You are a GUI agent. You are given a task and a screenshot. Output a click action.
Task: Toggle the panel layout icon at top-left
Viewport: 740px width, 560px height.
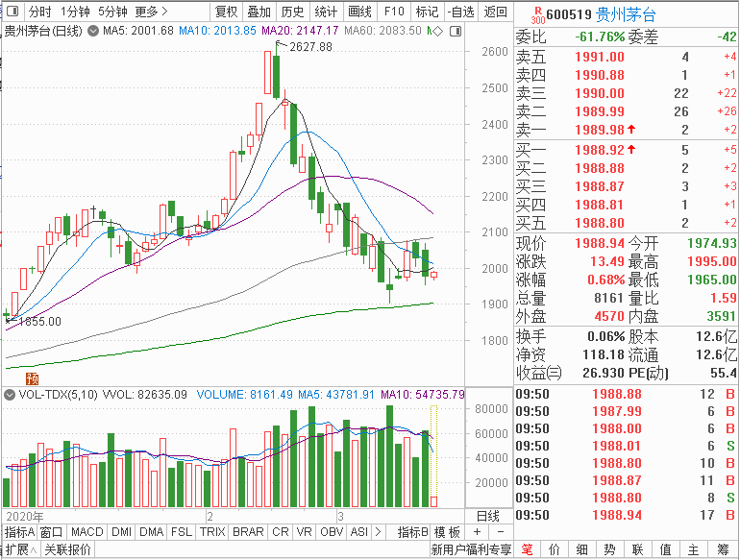(12, 12)
